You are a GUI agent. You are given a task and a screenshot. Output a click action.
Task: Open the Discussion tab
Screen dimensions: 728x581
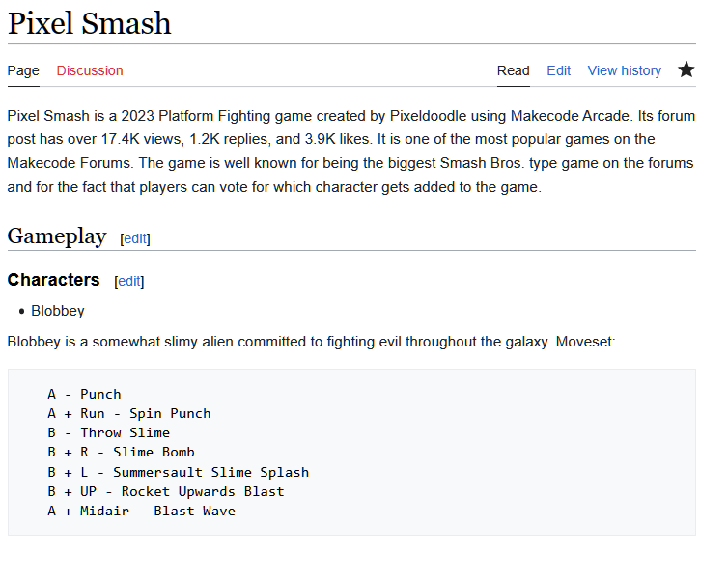[x=90, y=70]
